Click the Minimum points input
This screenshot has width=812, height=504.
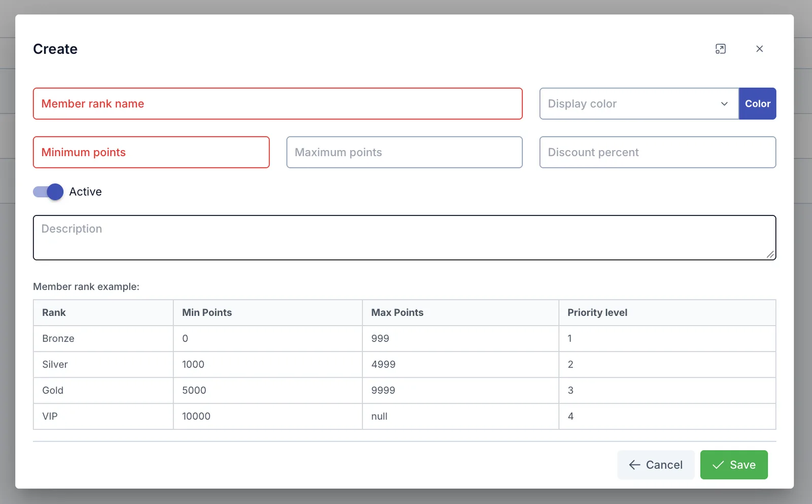point(151,152)
